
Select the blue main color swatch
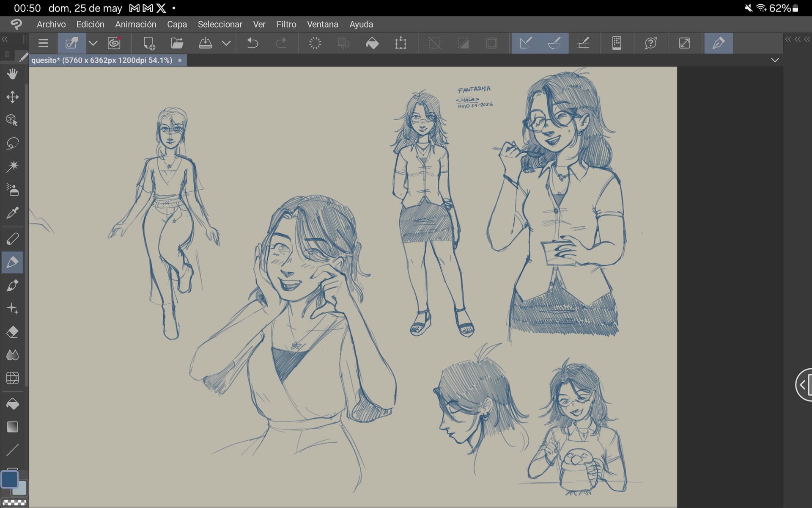point(9,479)
